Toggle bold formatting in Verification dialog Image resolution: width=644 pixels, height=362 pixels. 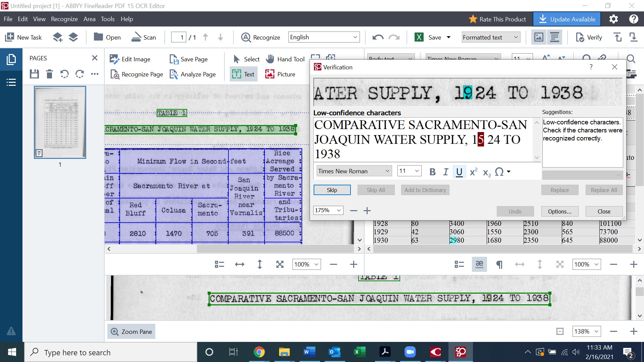click(x=432, y=172)
